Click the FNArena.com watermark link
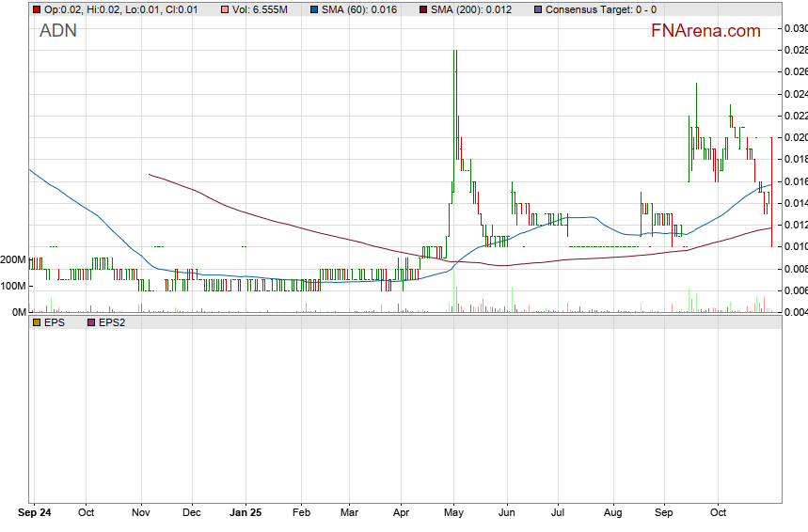The image size is (808, 532). pos(705,31)
